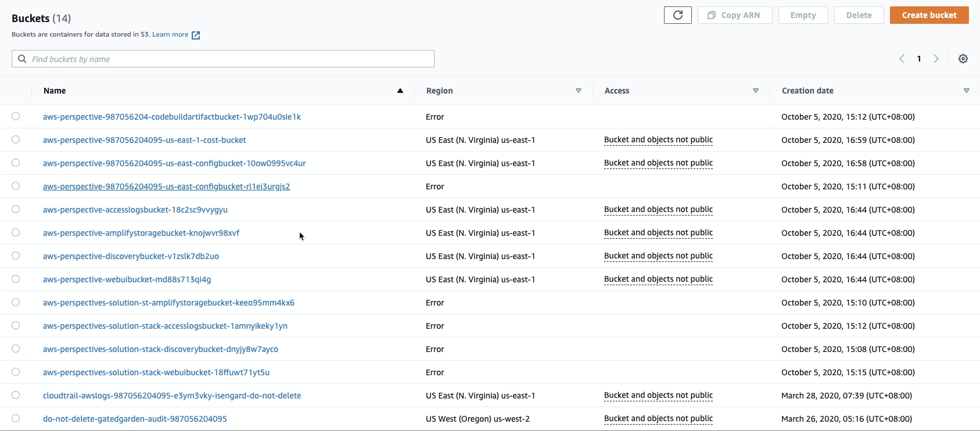
Task: Select radio for do-not-delete-gatedgarden-audit bucket
Action: click(x=16, y=418)
